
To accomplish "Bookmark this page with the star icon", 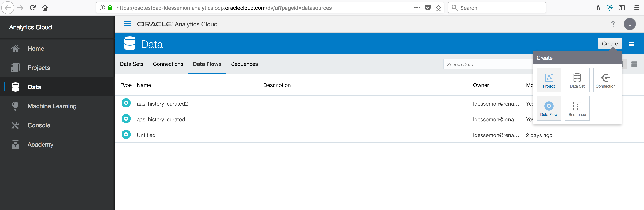I will pos(439,8).
